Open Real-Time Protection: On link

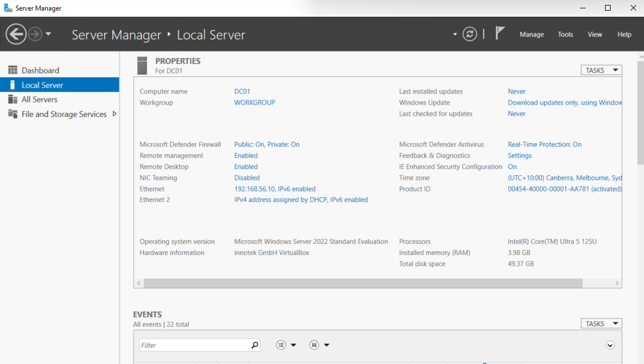[x=544, y=144]
